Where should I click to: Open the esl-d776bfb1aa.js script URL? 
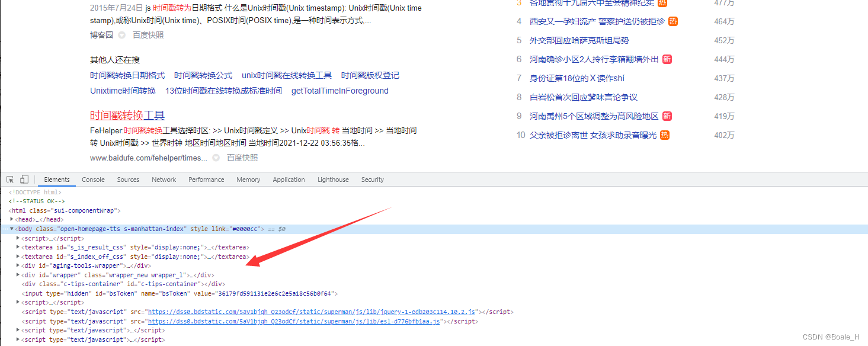294,321
